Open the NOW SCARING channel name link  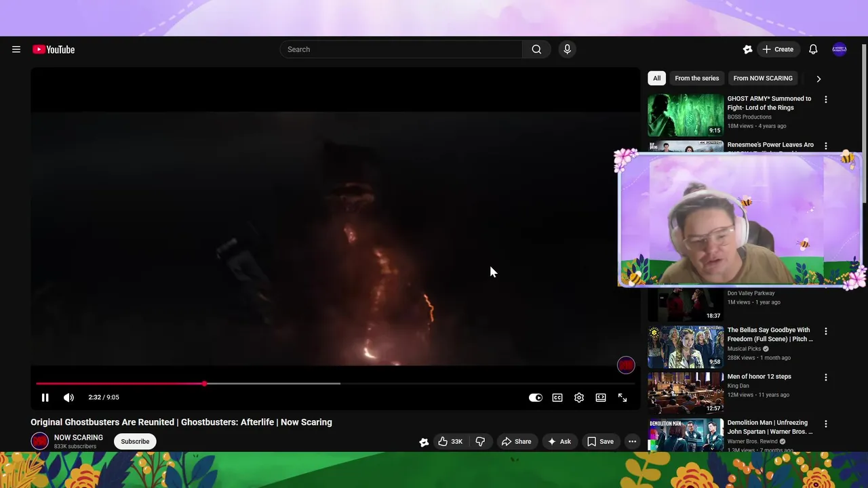coord(79,438)
